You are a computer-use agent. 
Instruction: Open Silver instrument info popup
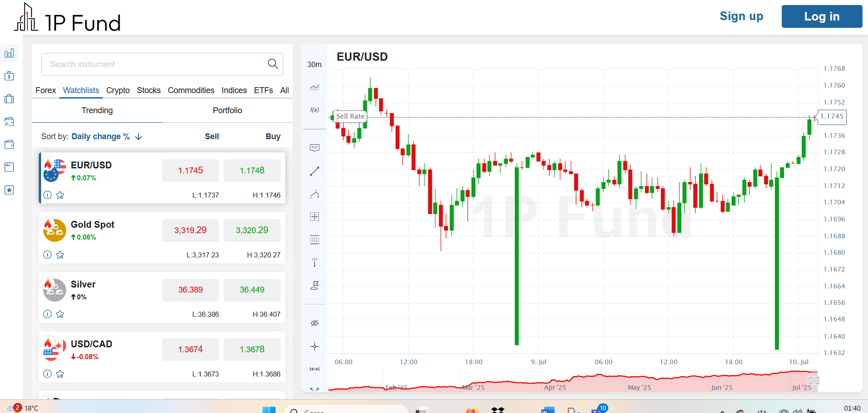click(47, 314)
